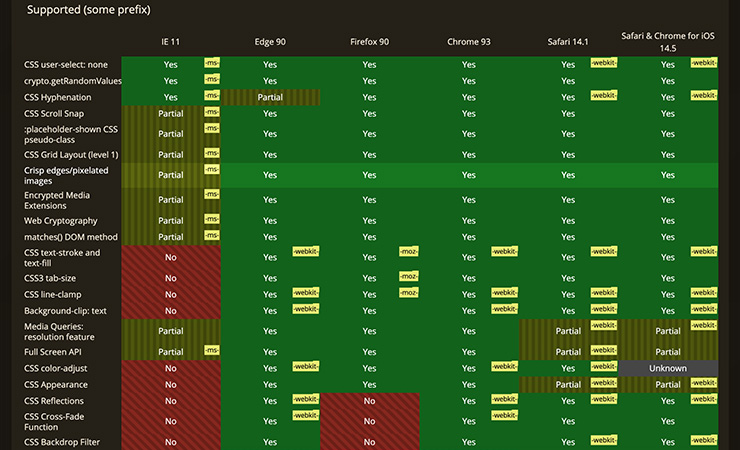
Task: Select Media Queries: resolution feature label
Action: [59, 332]
